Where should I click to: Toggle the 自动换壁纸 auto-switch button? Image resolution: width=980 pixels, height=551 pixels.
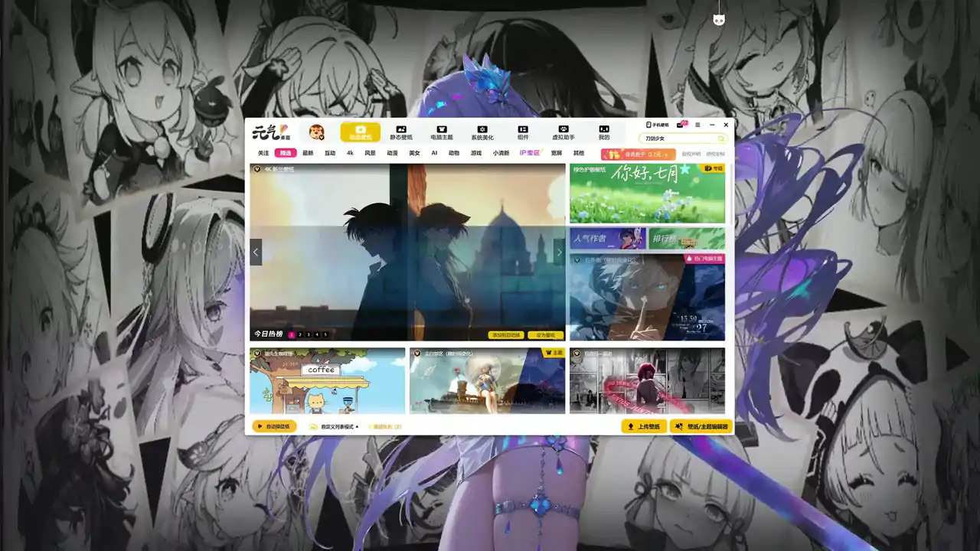pos(274,426)
